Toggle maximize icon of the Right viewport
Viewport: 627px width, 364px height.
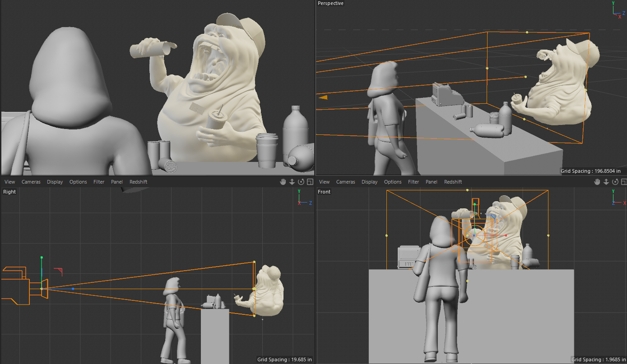click(310, 182)
